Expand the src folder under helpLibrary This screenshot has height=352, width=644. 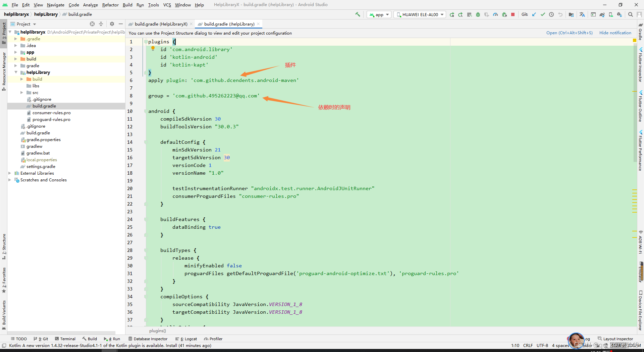click(x=22, y=92)
